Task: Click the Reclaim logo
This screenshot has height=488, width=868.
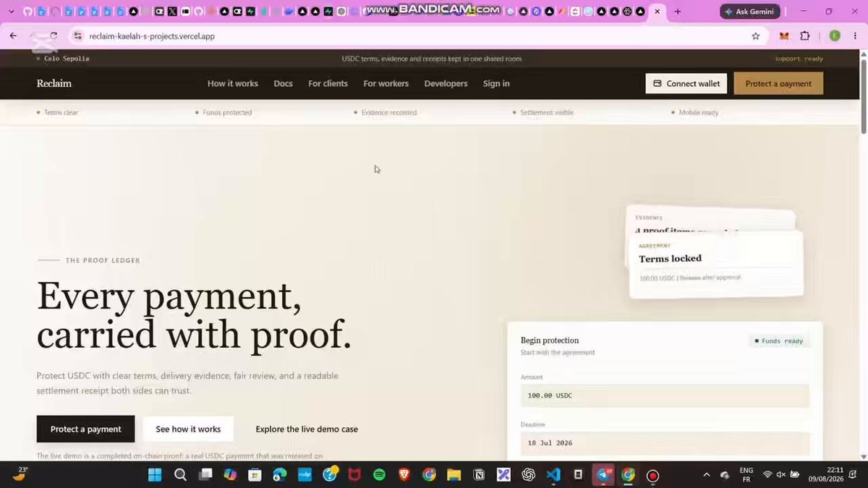Action: (54, 84)
